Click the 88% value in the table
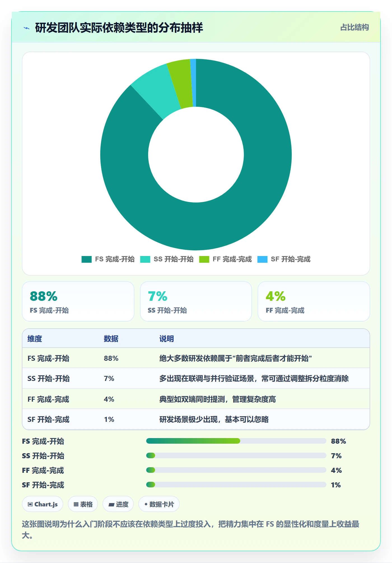Image resolution: width=392 pixels, height=563 pixels. click(x=111, y=358)
